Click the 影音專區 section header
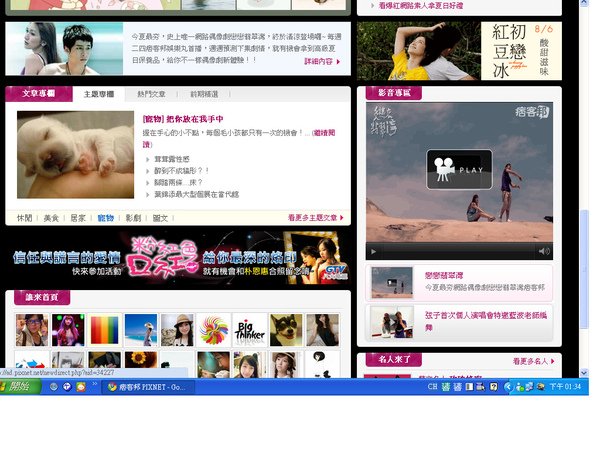Image resolution: width=600 pixels, height=450 pixels. [394, 93]
